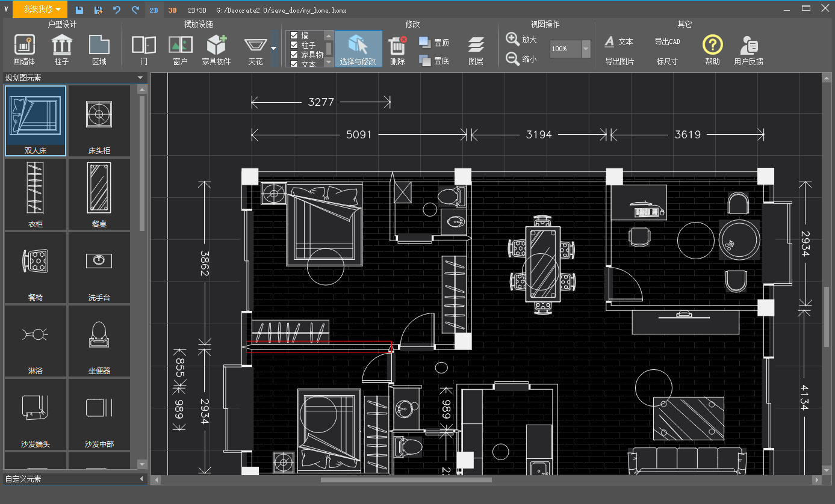Uncheck the 墙 wall visibility checkbox

pos(294,35)
